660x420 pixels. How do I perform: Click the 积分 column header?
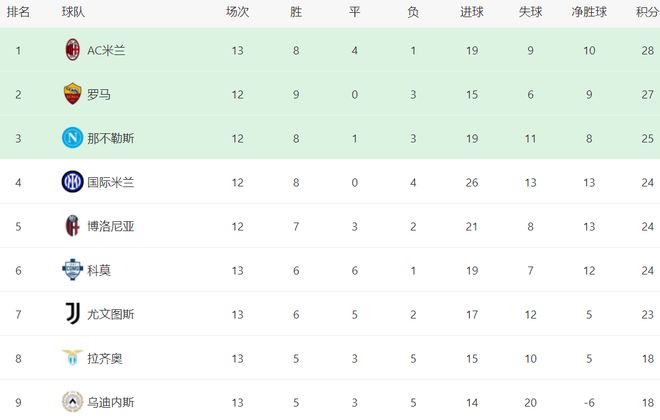tap(647, 13)
